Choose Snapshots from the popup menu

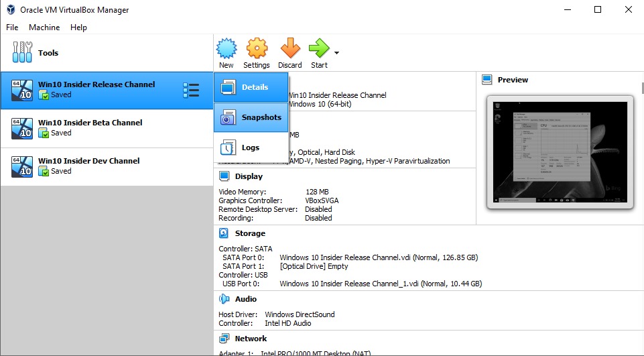251,117
